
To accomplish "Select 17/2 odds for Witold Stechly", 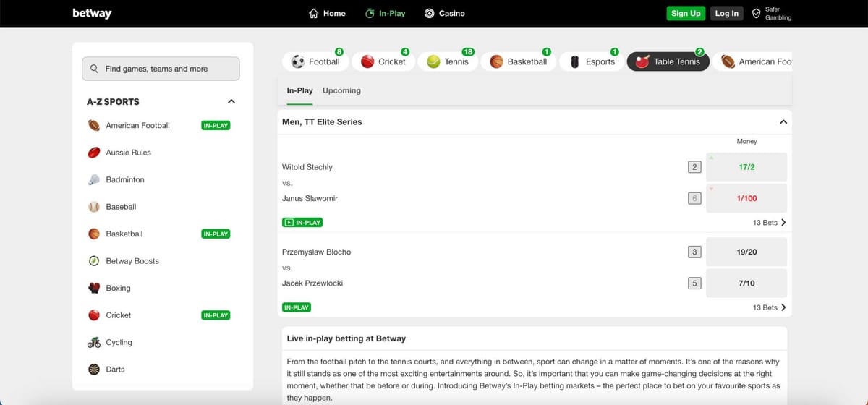I will pyautogui.click(x=746, y=167).
